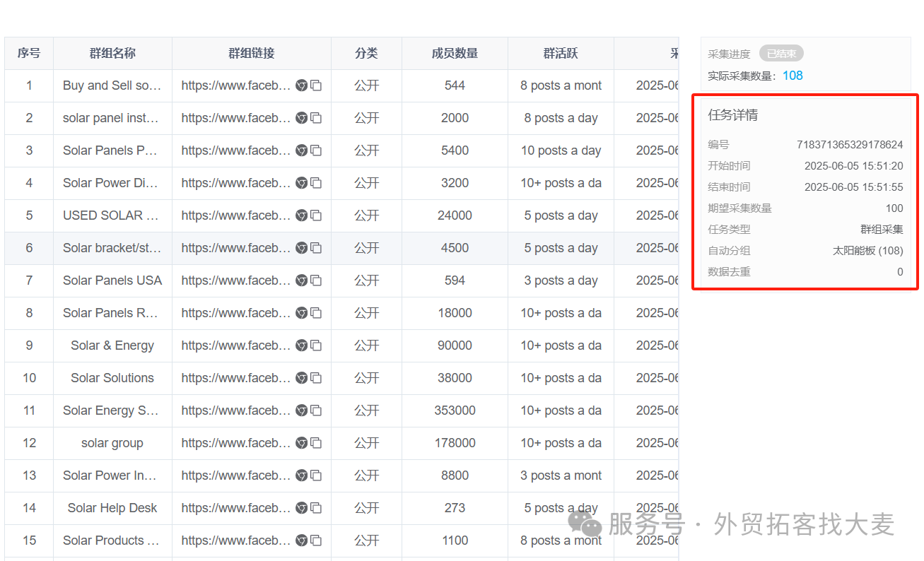Screen dimensions: 924x561
Task: Click the 群组采集 task type value
Action: point(882,229)
